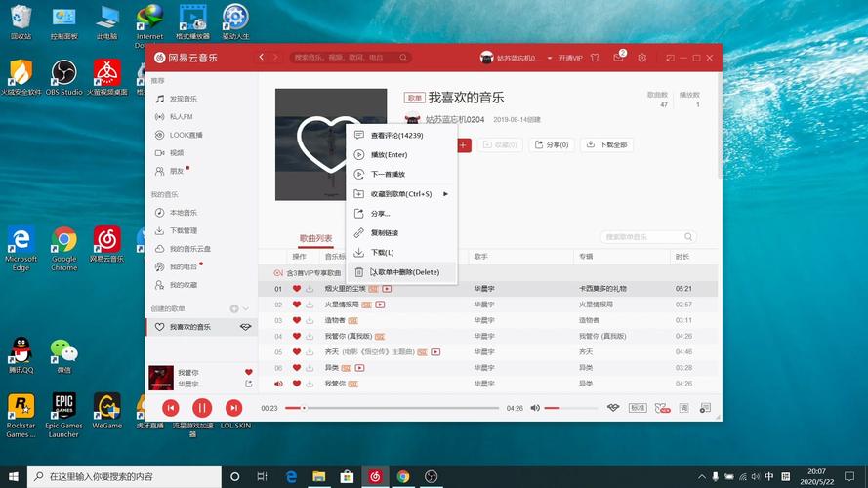Screen dimensions: 868x488
Task: Select 从歌单中删除 in the context menu
Action: point(405,272)
